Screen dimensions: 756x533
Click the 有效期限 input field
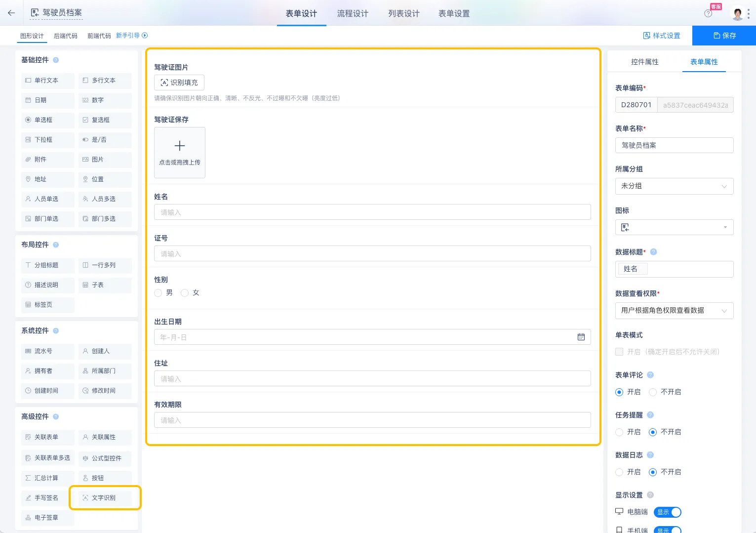tap(372, 420)
